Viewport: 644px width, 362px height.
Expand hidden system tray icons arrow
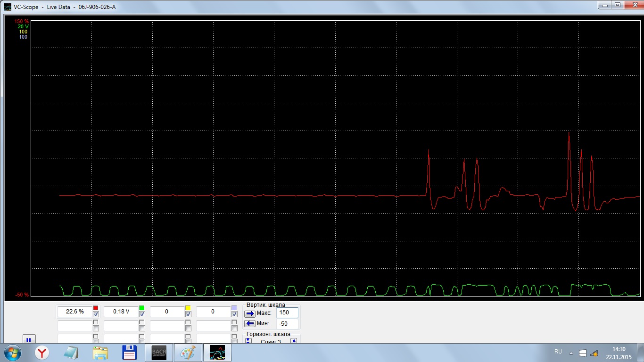(x=571, y=353)
